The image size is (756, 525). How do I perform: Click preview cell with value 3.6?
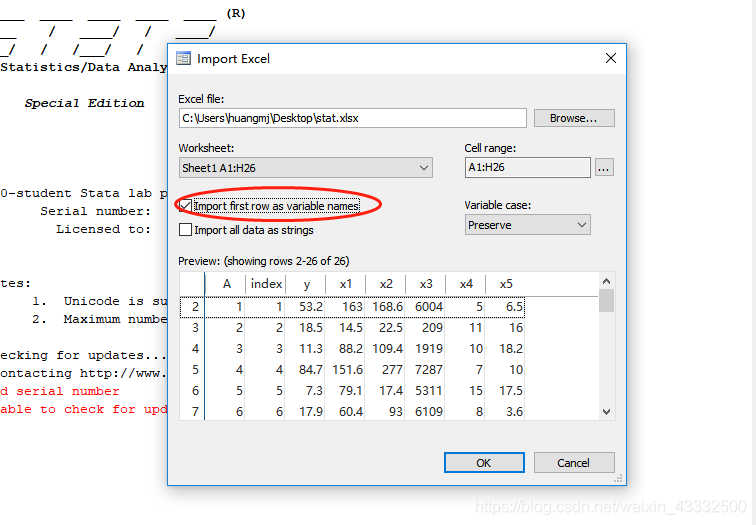tap(505, 412)
